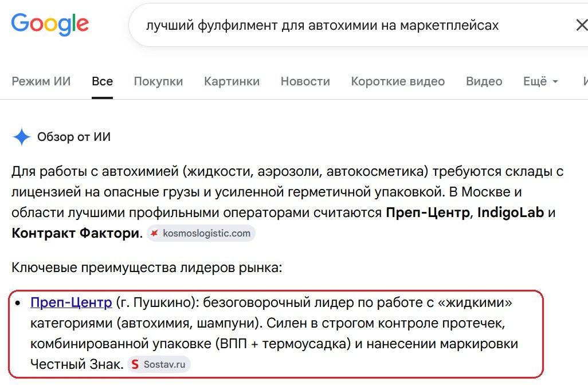Go to the Новости tab

click(x=305, y=81)
